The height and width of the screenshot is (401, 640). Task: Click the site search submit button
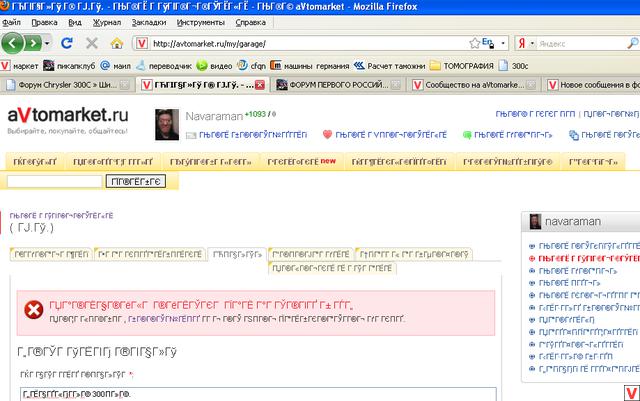coord(136,181)
